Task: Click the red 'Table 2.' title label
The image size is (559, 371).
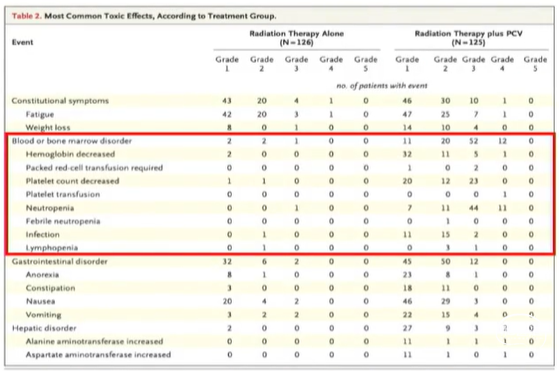Action: [x=27, y=16]
